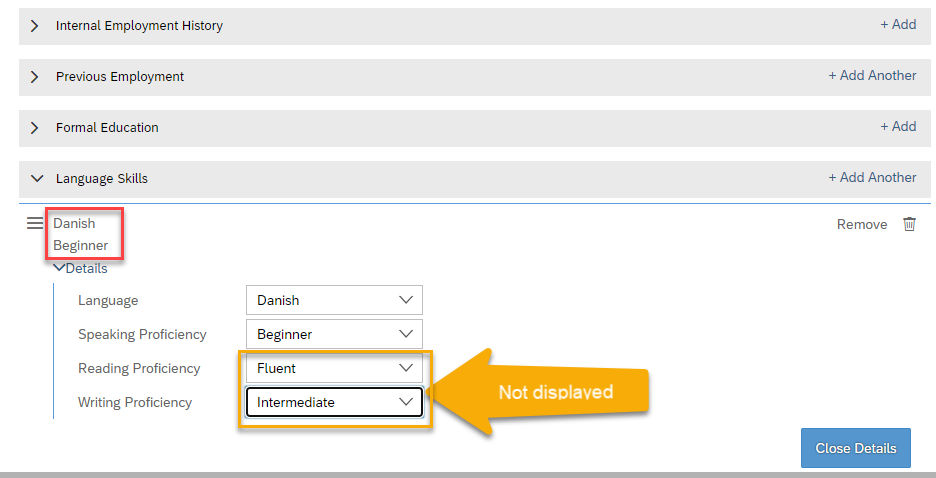936x478 pixels.
Task: Expand the Formal Education section
Action: tap(35, 128)
